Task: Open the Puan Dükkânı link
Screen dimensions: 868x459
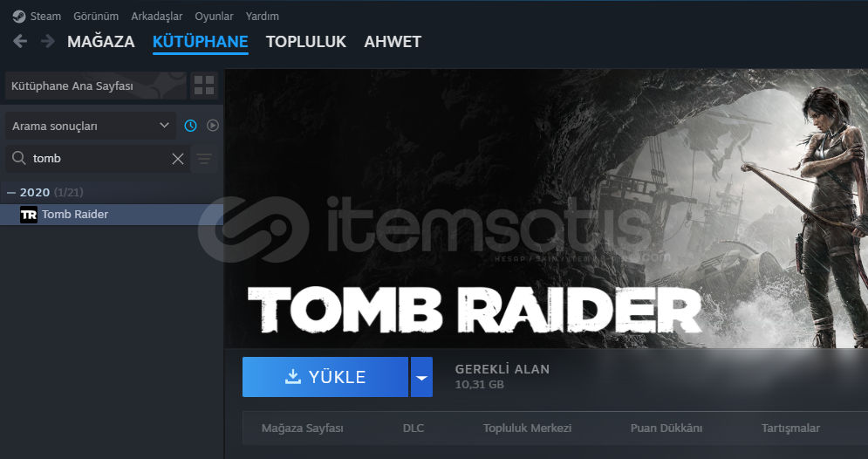Action: [x=666, y=428]
